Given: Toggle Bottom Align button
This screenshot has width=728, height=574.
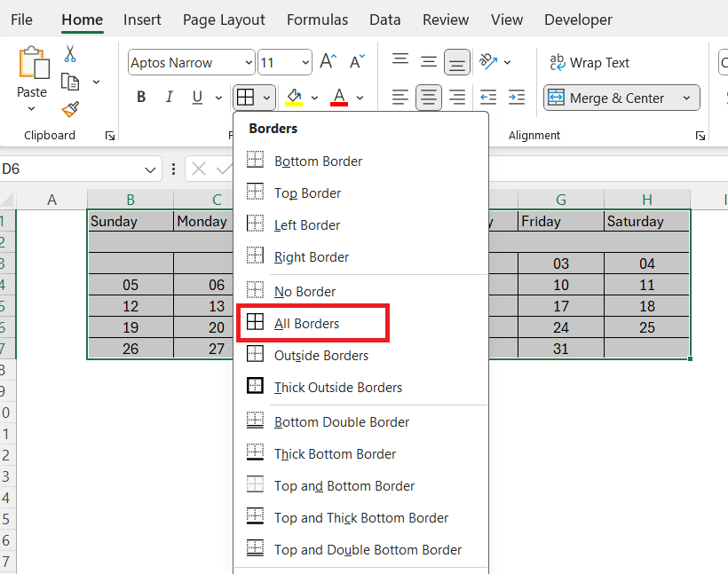Looking at the screenshot, I should [x=457, y=62].
